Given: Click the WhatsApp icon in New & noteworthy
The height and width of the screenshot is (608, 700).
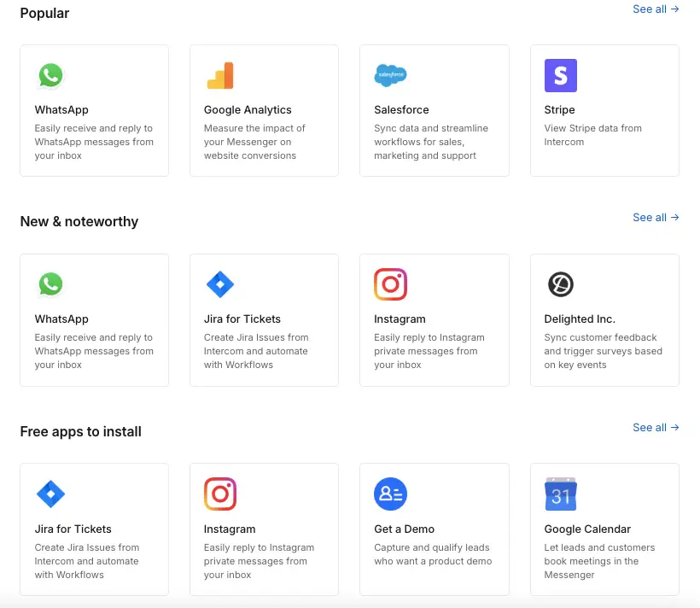Looking at the screenshot, I should 50,284.
